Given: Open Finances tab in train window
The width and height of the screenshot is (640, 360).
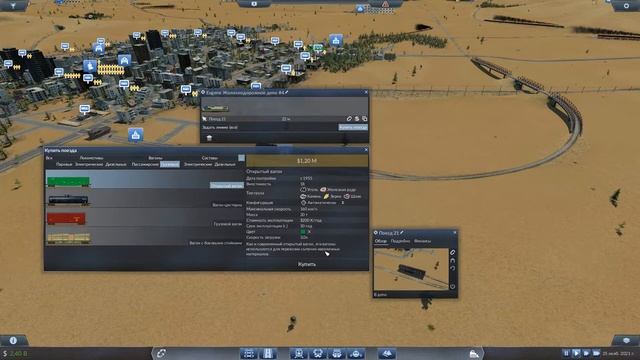Looking at the screenshot, I should [x=422, y=241].
